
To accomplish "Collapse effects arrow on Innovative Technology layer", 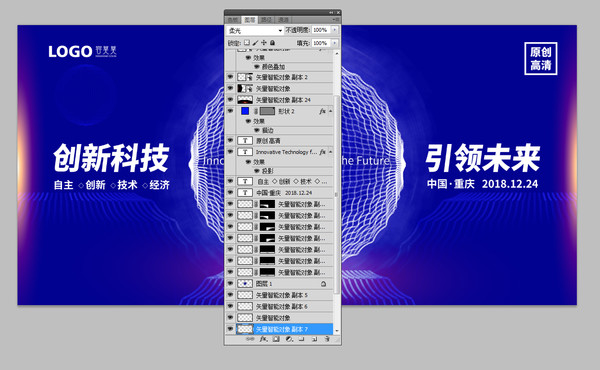I will click(331, 152).
